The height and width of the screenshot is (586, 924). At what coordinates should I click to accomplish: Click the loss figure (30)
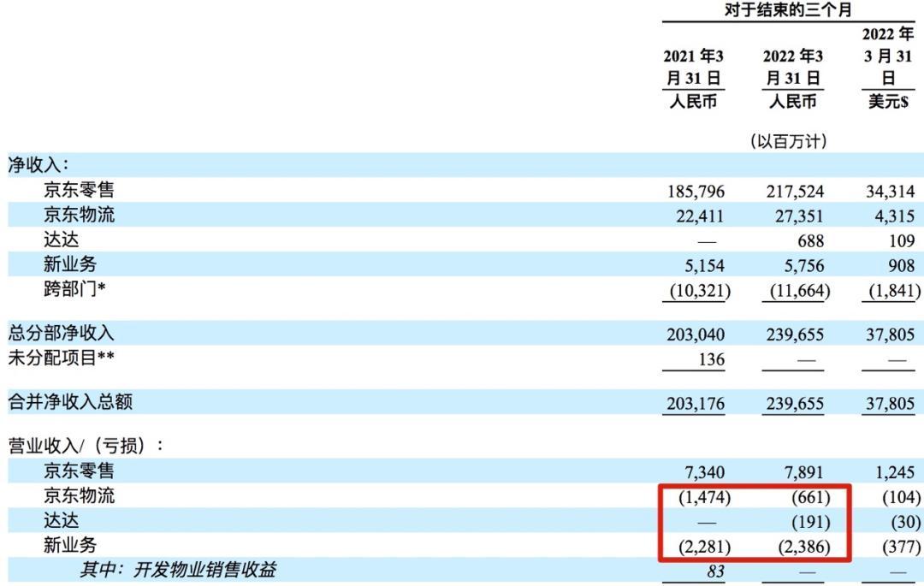click(x=906, y=523)
